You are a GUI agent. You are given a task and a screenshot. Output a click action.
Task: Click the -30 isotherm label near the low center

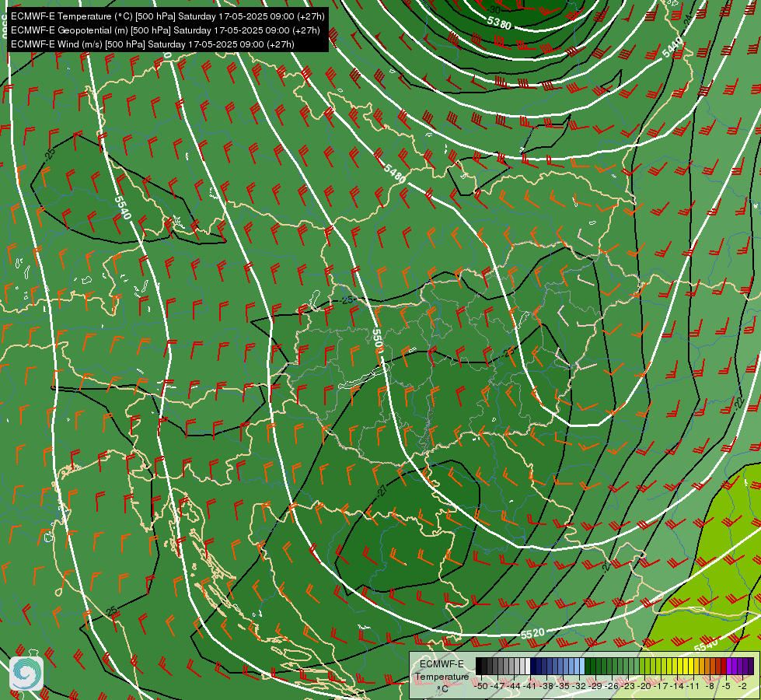pyautogui.click(x=494, y=9)
